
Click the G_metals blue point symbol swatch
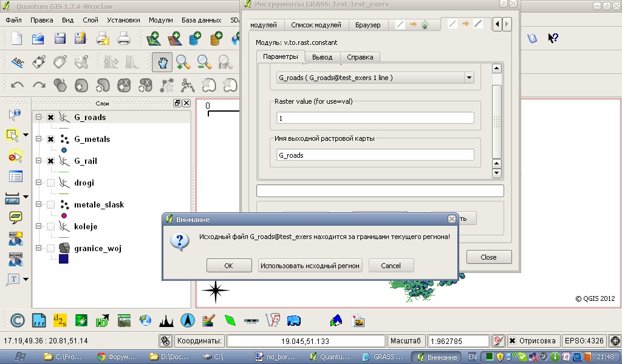point(64,150)
